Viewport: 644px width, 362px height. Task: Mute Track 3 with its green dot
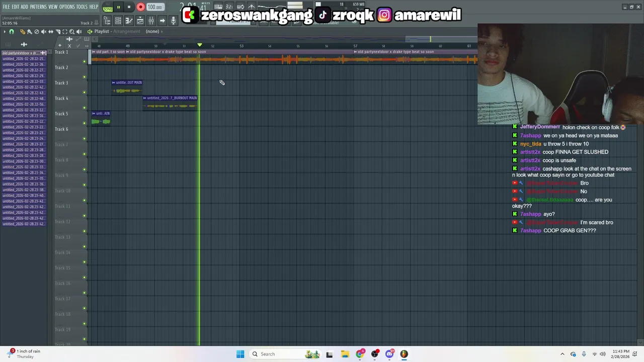click(x=85, y=92)
